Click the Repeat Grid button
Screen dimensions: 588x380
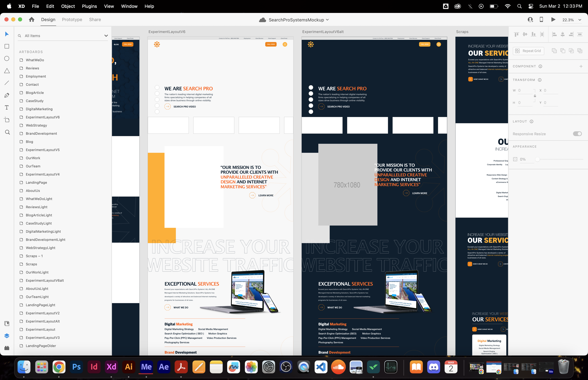pos(528,51)
